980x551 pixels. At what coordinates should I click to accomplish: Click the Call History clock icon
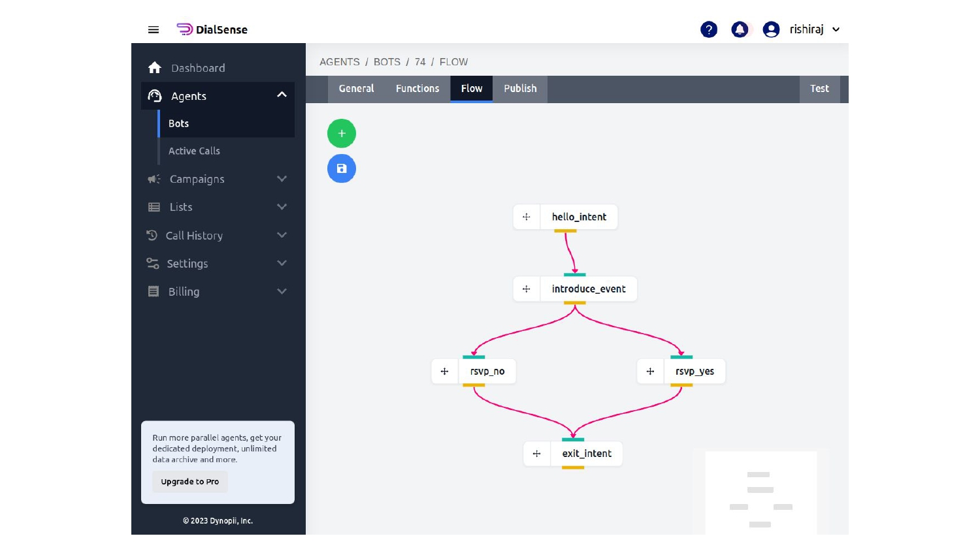pyautogui.click(x=152, y=235)
